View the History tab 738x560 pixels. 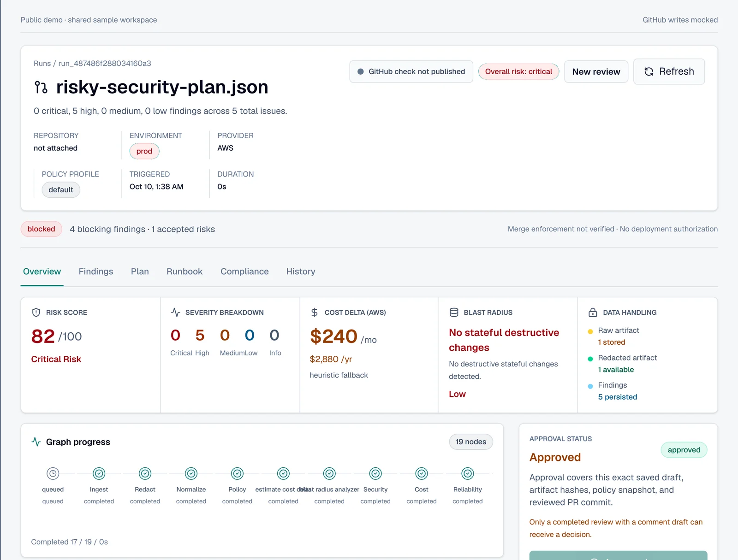pos(301,271)
